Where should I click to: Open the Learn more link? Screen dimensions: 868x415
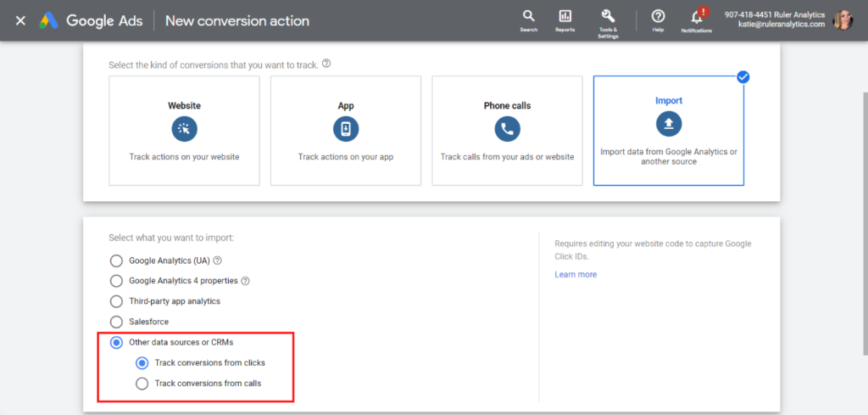[x=576, y=274]
